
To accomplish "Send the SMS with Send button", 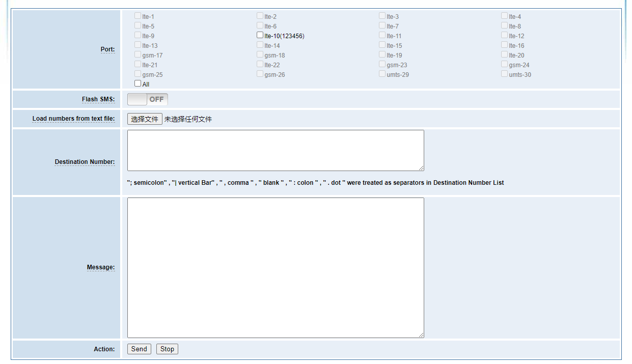I will coord(139,349).
